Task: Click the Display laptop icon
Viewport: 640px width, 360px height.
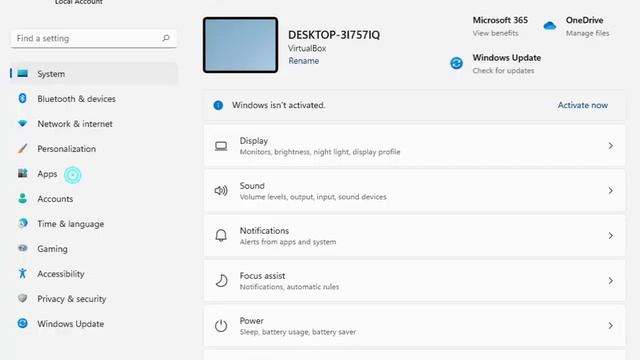Action: (x=221, y=146)
